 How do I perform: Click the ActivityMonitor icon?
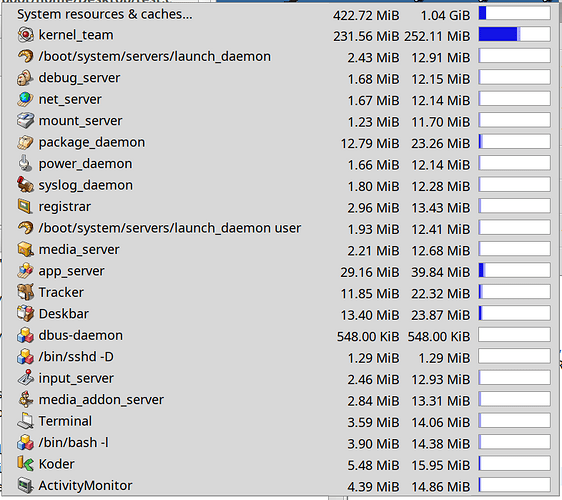pos(25,486)
